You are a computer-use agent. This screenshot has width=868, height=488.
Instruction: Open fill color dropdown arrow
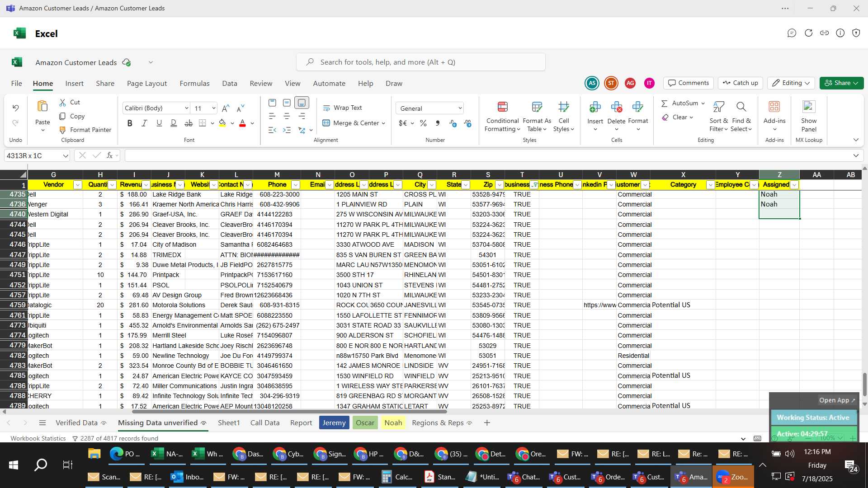point(232,123)
